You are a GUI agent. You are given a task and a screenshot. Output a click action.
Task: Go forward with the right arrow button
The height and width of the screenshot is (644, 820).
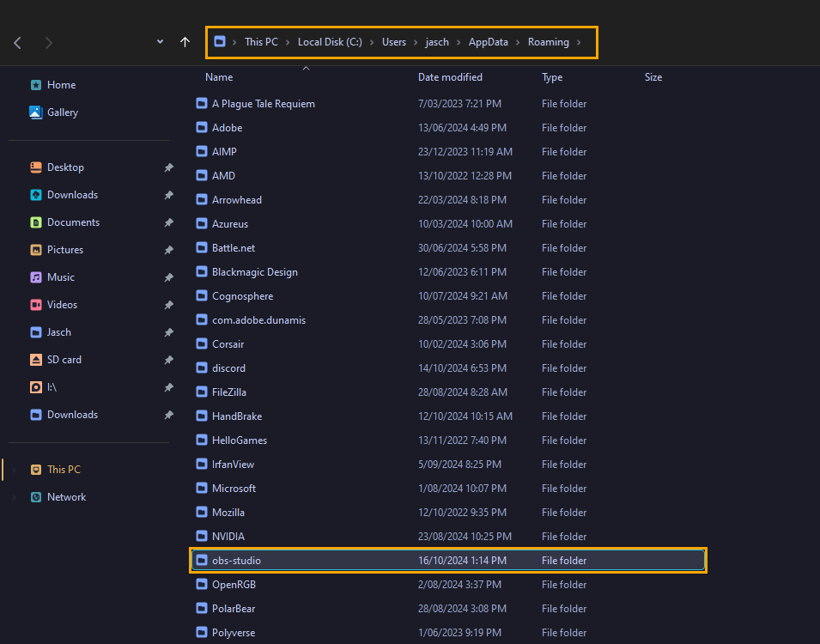(x=49, y=42)
